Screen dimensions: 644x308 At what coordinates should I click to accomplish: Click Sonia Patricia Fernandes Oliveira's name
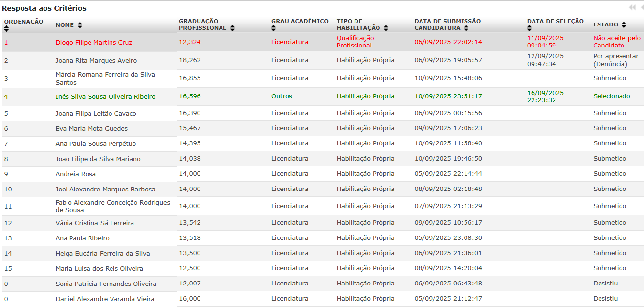pyautogui.click(x=106, y=284)
